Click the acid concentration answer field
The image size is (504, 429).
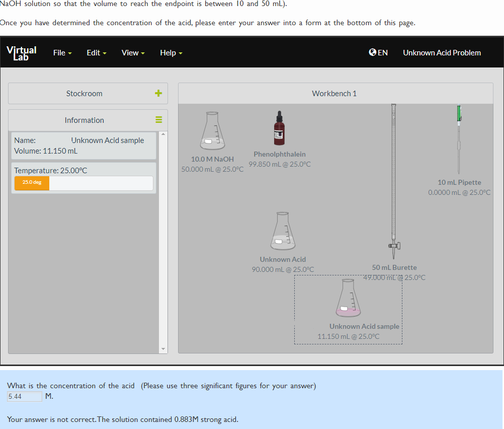pos(25,396)
